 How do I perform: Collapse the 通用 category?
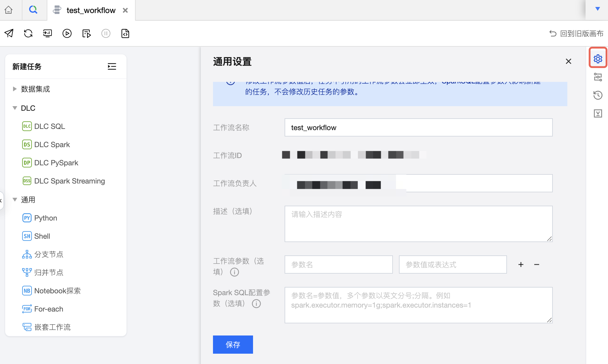click(15, 200)
